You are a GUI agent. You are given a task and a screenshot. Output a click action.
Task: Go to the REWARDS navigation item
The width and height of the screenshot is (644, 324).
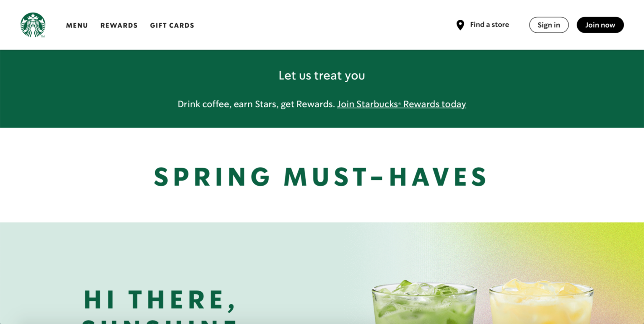(119, 26)
